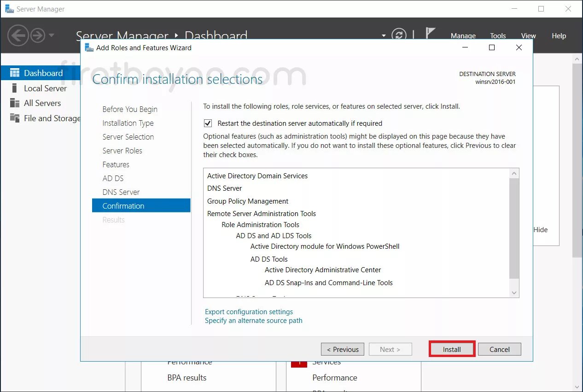
Task: Open Manage menu in Server Manager
Action: [463, 36]
